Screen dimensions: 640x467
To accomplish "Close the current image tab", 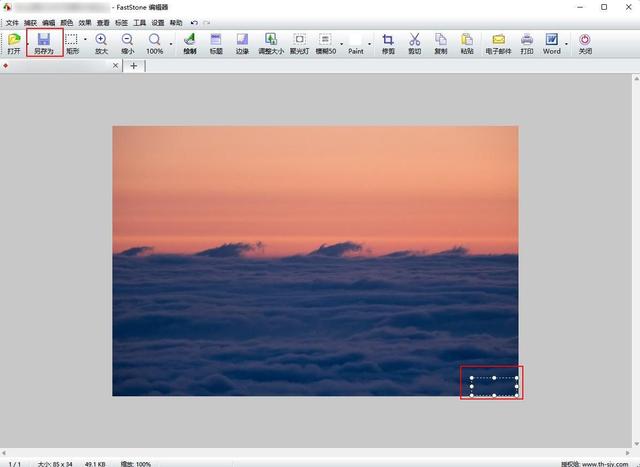I will 116,65.
